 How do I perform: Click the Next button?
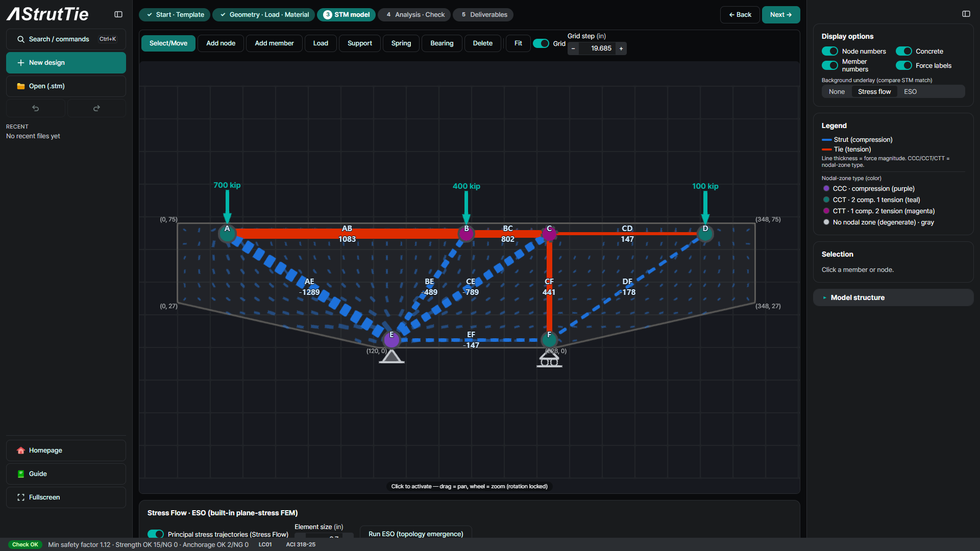(x=781, y=15)
